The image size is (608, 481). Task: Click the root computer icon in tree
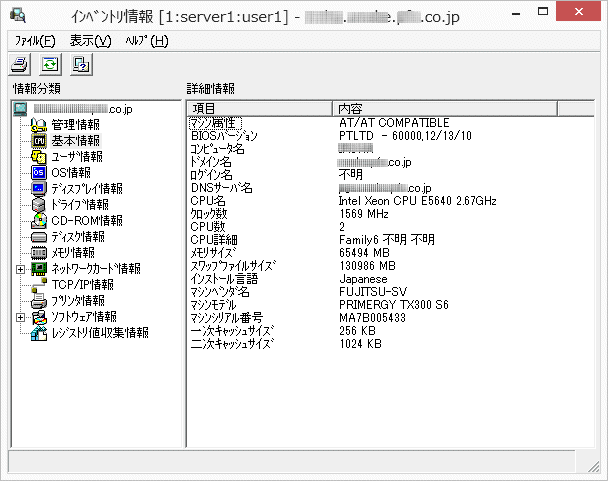20,109
